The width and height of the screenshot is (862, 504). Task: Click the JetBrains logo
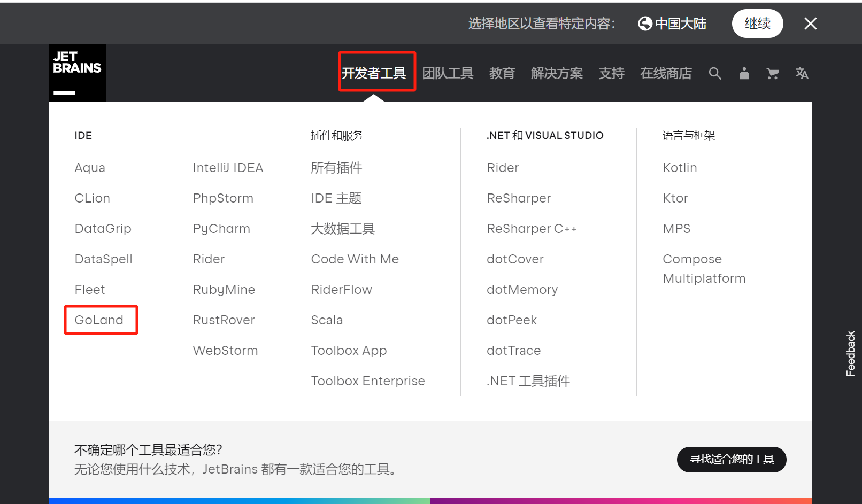tap(78, 73)
